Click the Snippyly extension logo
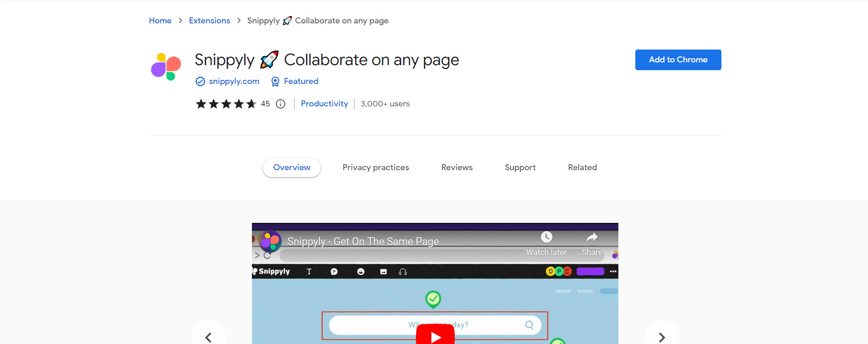Viewport: 868px width, 344px height. [x=166, y=67]
